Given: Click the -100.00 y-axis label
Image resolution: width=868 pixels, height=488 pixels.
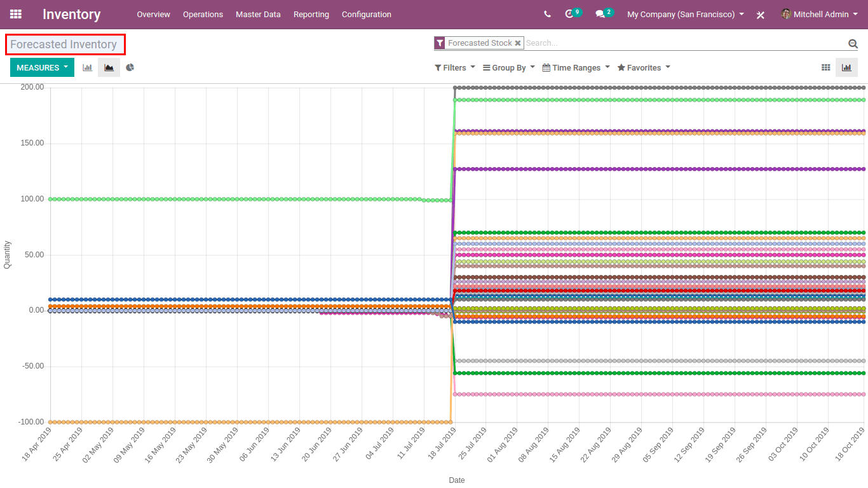Looking at the screenshot, I should pyautogui.click(x=31, y=422).
